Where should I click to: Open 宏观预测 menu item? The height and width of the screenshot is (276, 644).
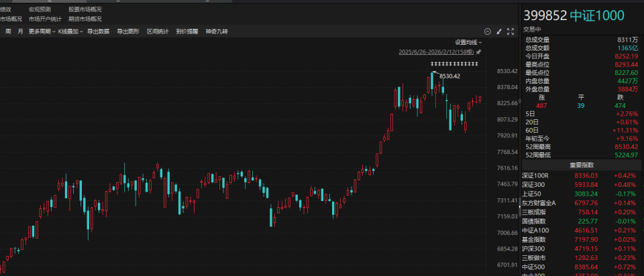[x=40, y=9]
